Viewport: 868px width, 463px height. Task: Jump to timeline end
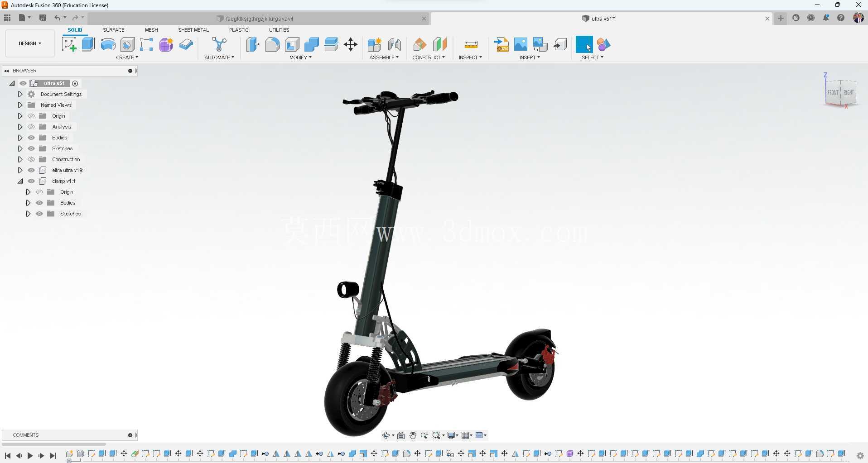point(53,456)
